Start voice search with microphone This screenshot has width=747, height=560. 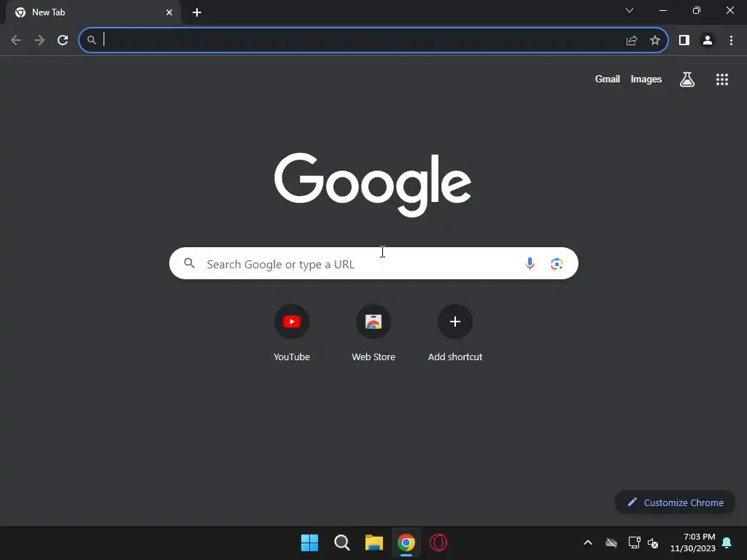pos(530,263)
